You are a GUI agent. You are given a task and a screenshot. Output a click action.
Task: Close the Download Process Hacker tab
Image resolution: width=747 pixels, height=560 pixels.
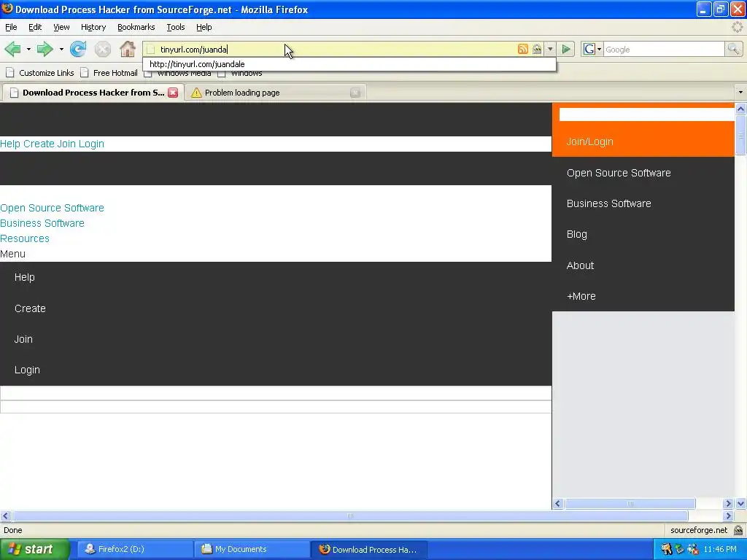pos(173,93)
